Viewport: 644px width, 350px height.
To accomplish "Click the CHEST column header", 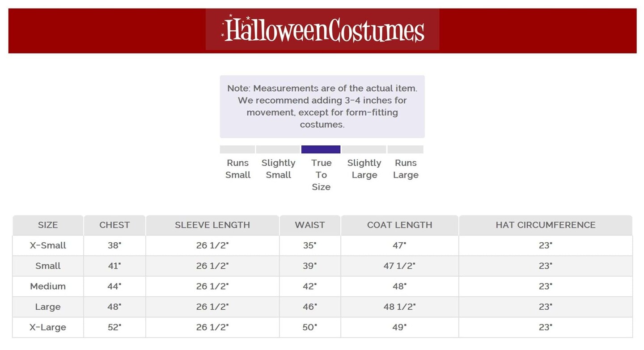I will click(114, 225).
